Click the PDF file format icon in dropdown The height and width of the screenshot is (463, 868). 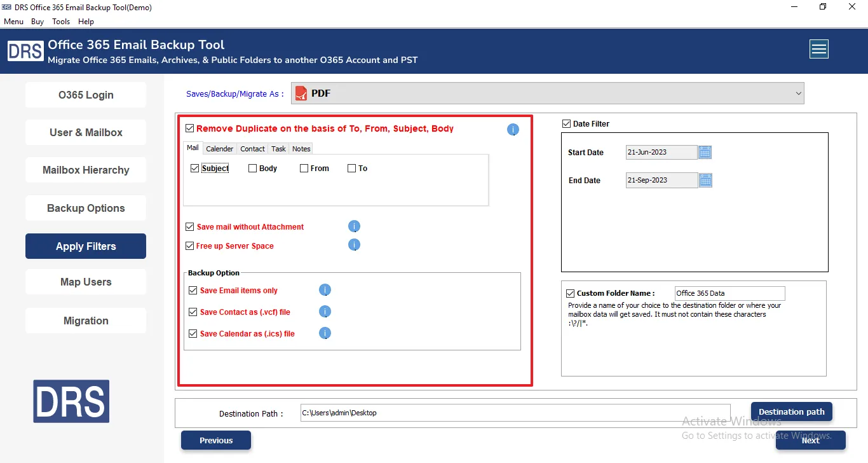[301, 93]
